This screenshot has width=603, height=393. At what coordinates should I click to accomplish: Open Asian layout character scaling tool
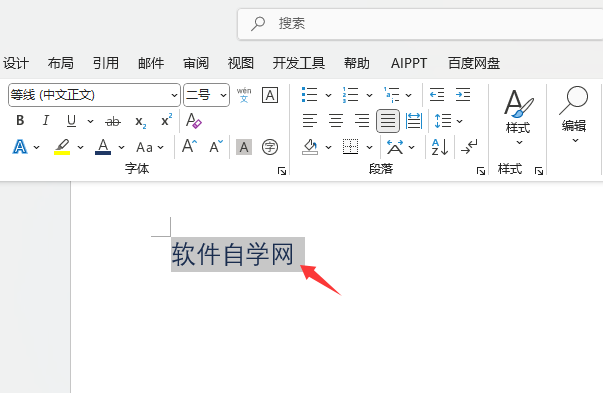point(395,147)
